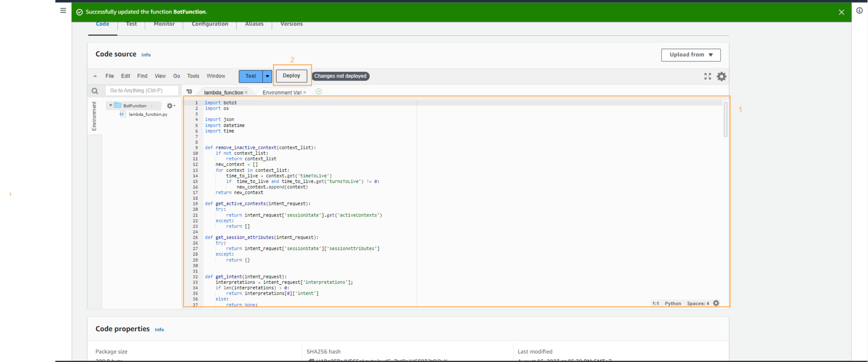This screenshot has width=868, height=362.
Task: Toggle fullscreen editor mode icon
Action: click(707, 76)
